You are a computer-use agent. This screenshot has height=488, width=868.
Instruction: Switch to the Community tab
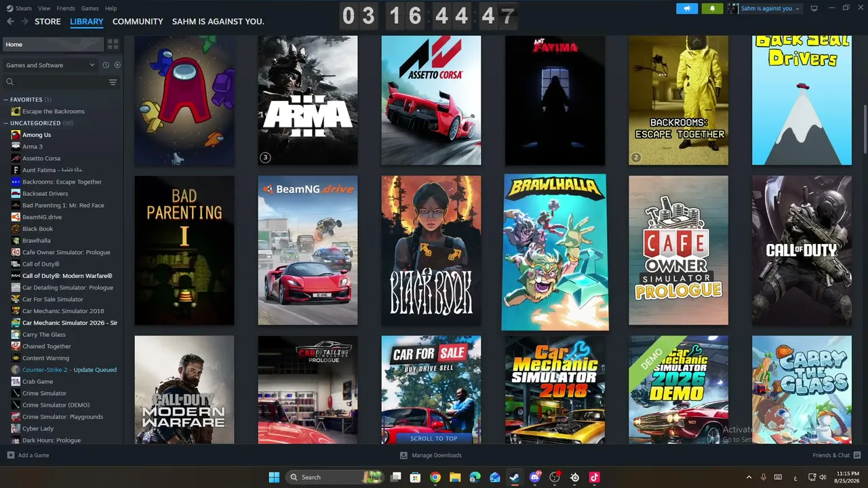138,22
